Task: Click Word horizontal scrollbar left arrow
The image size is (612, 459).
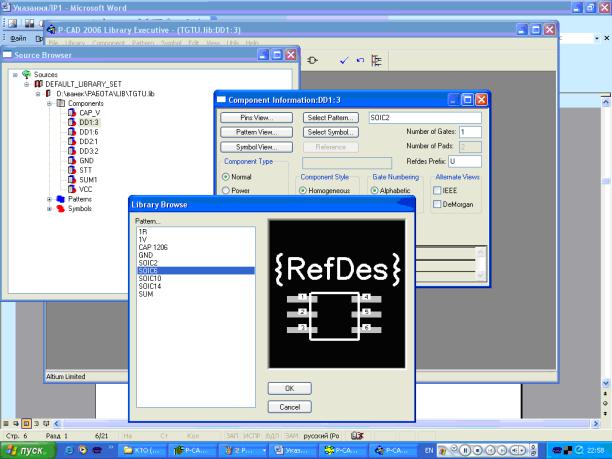Action: [57, 423]
